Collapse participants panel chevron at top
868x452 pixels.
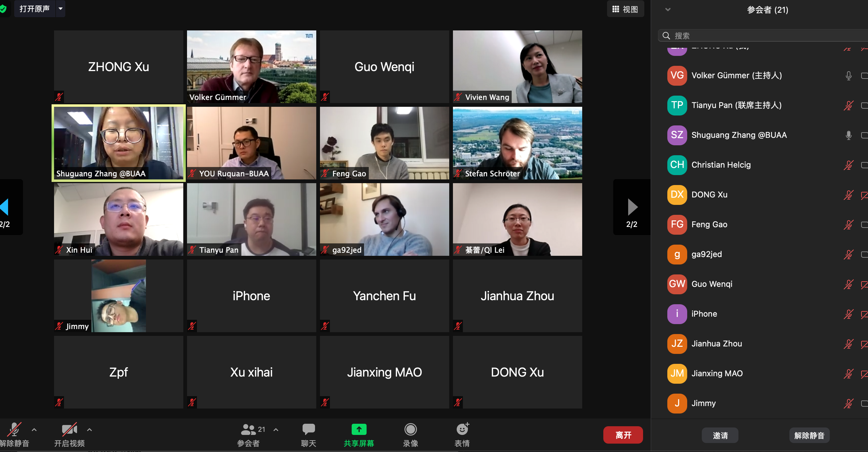coord(668,9)
